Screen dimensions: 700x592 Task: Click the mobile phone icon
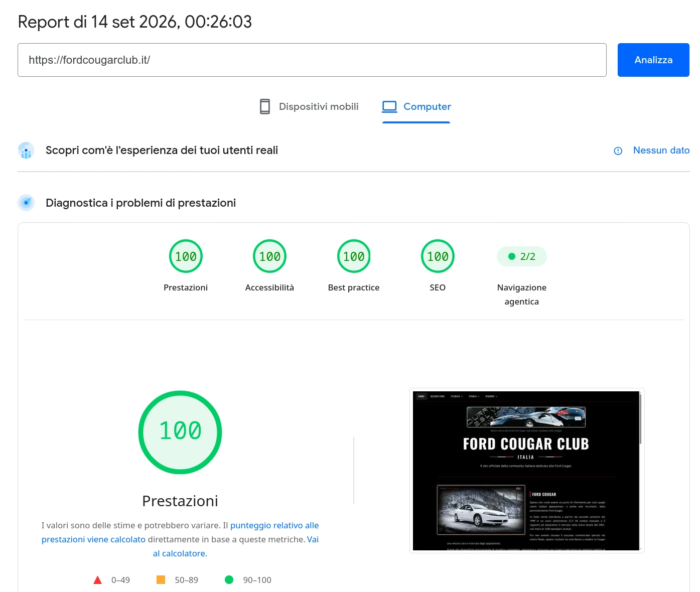[x=265, y=106]
